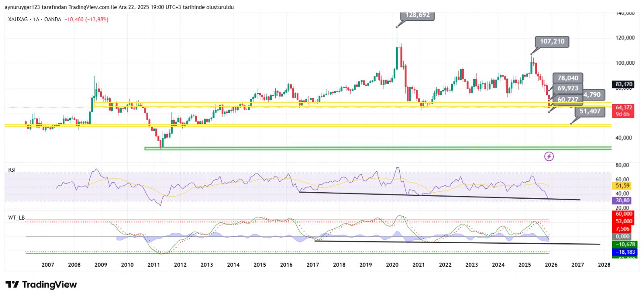Select the 107,210 price callout label
644x298 pixels.
click(552, 41)
